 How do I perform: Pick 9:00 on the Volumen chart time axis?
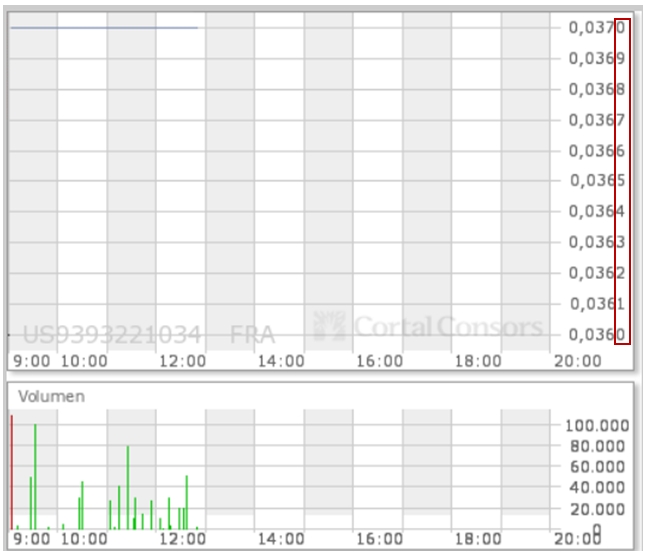coord(32,539)
